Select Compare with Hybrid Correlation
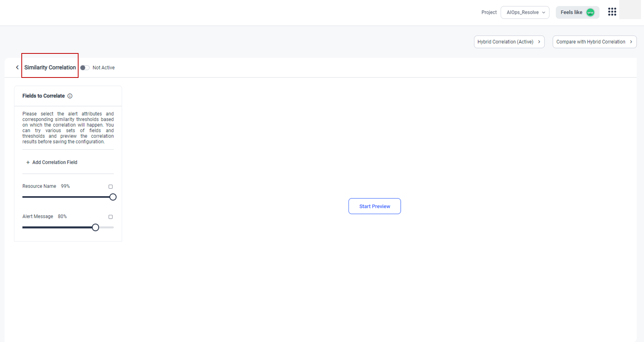The image size is (644, 342). coord(590,42)
